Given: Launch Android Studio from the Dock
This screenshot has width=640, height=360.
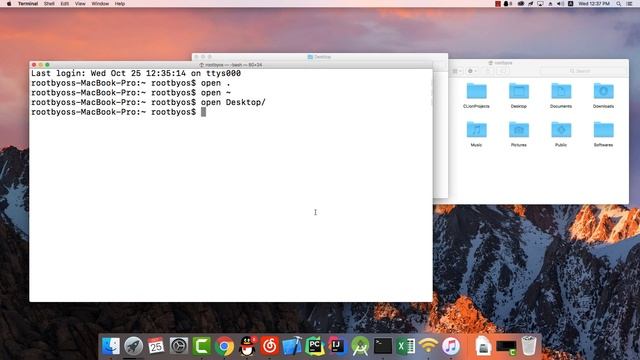Looking at the screenshot, I should (x=360, y=346).
